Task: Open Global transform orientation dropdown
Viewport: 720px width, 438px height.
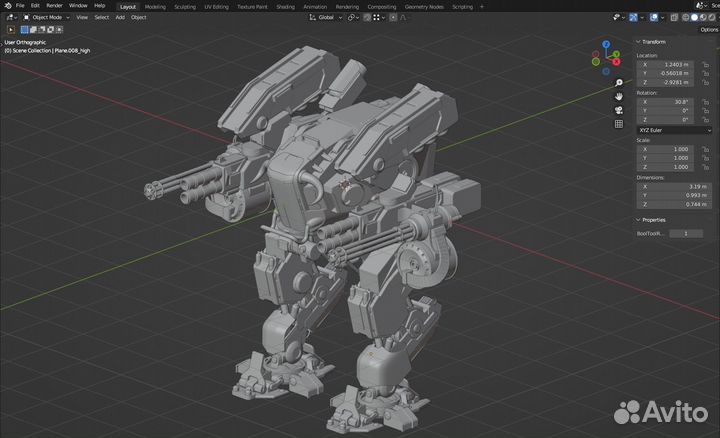Action: (x=326, y=17)
